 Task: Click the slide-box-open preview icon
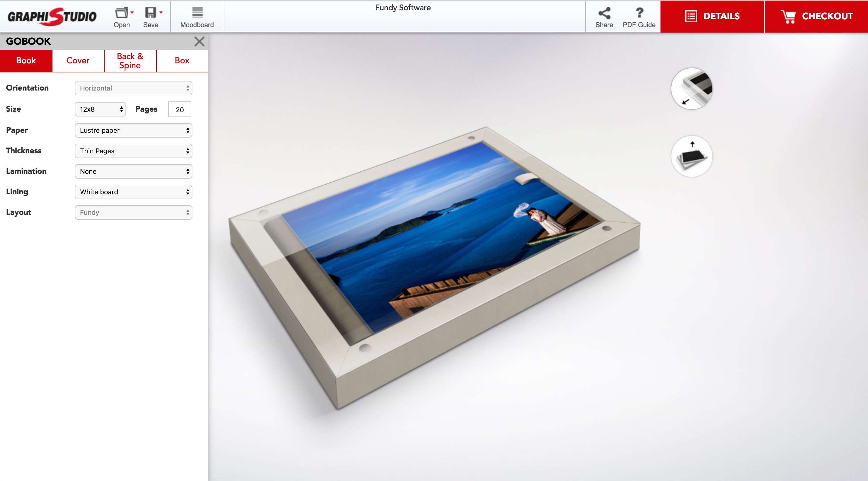click(692, 89)
